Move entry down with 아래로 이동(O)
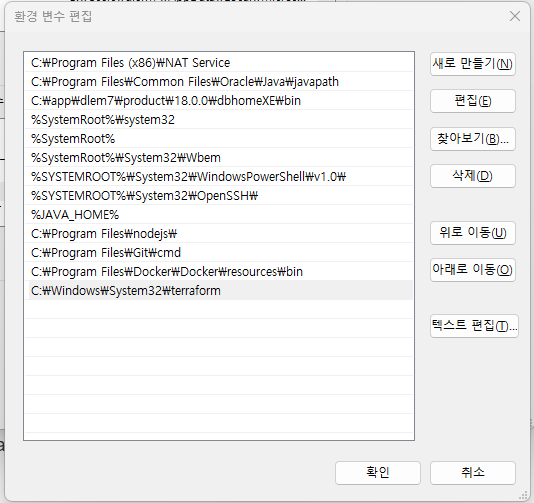Screen dimensions: 534x503 click(x=473, y=270)
